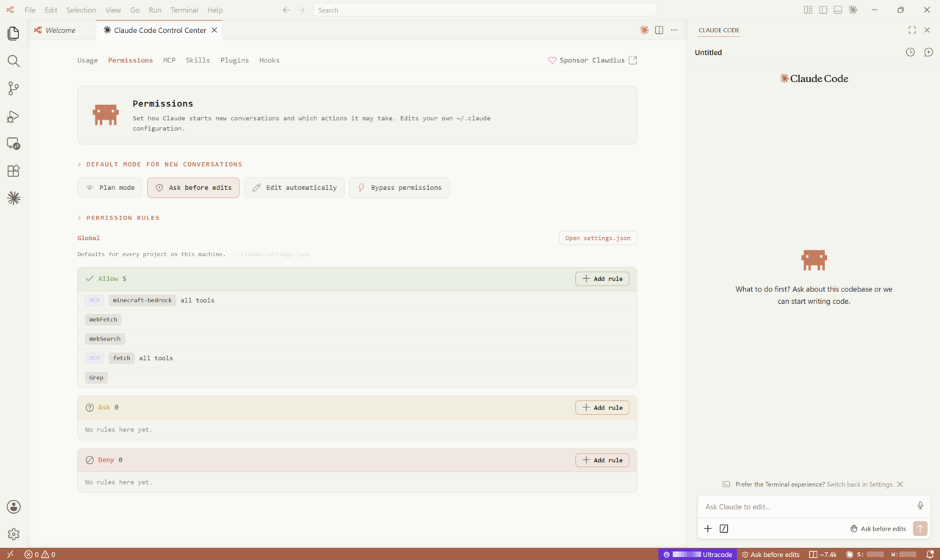Go back using the navigation arrow

tap(286, 10)
